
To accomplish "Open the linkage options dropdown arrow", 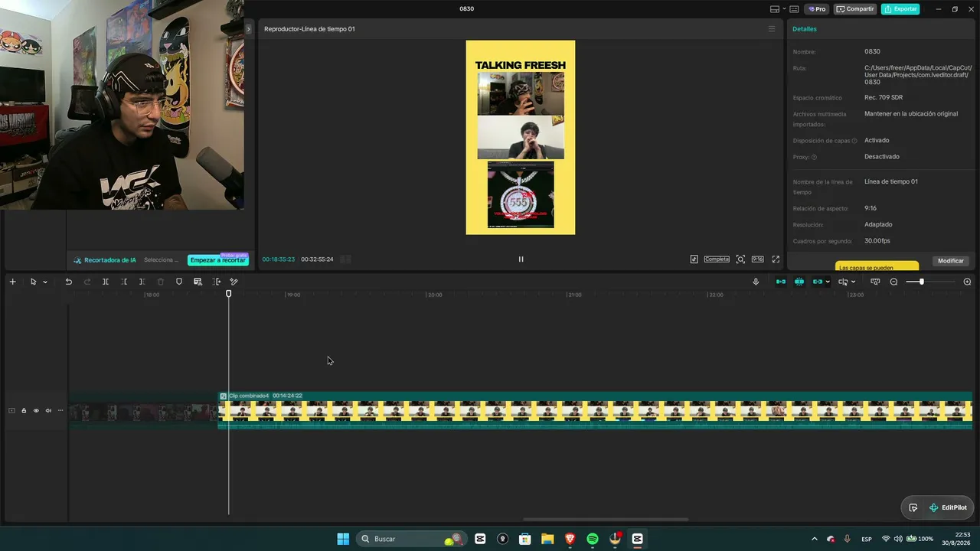I will [x=828, y=282].
